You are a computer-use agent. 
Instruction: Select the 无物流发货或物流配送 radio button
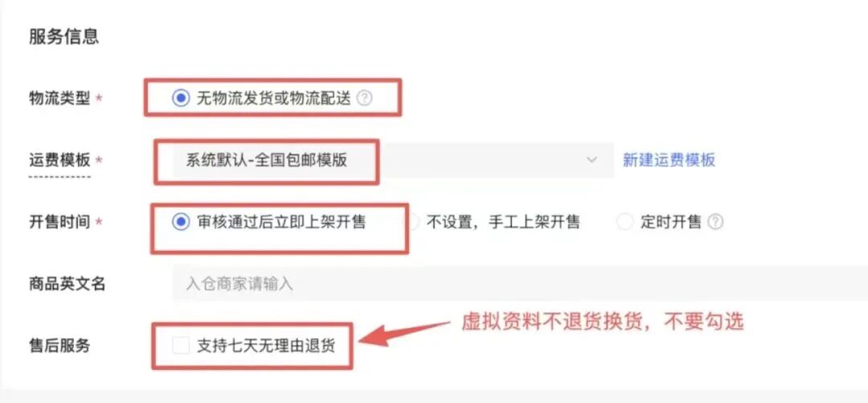click(x=180, y=98)
